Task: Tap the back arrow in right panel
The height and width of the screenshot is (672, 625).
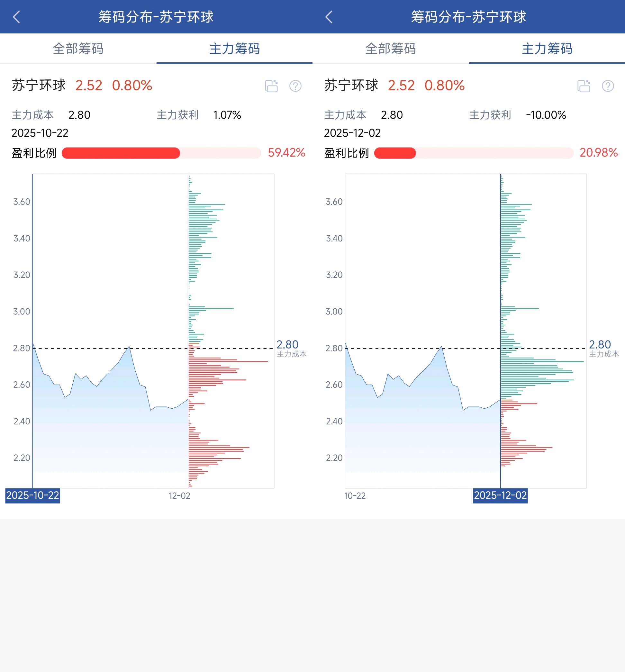Action: pyautogui.click(x=329, y=17)
